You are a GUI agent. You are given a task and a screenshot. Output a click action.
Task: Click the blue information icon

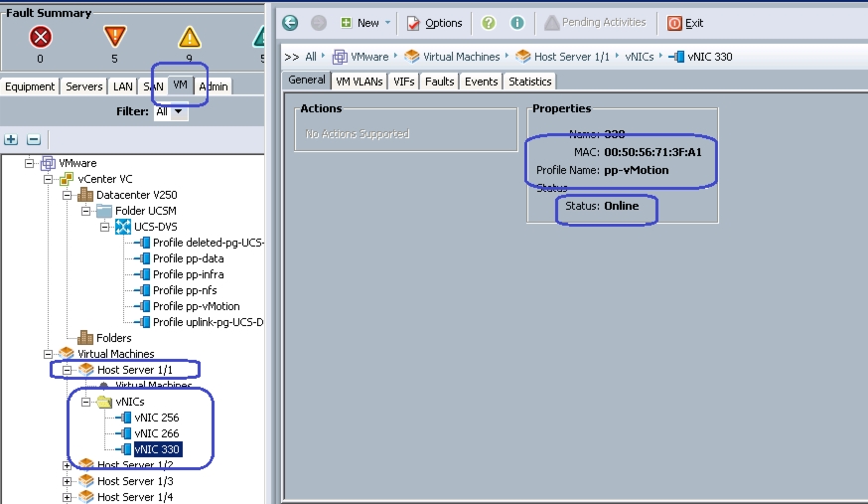pyautogui.click(x=517, y=23)
